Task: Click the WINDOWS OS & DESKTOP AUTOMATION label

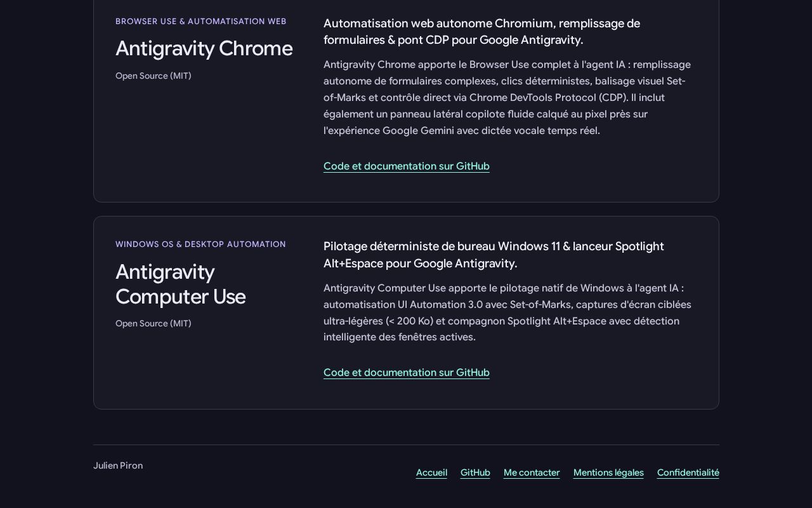Action: click(x=200, y=244)
